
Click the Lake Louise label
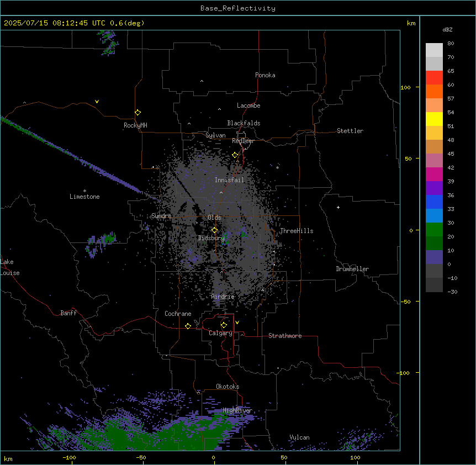click(10, 267)
